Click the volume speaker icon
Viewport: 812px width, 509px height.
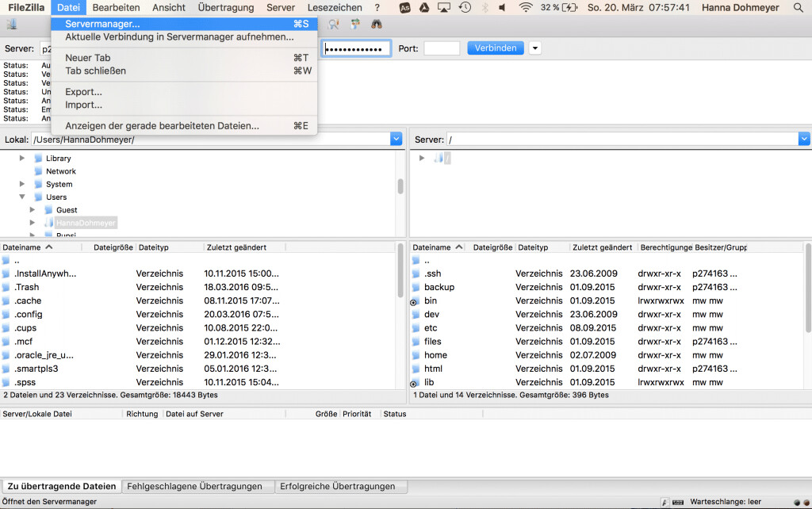tap(502, 7)
